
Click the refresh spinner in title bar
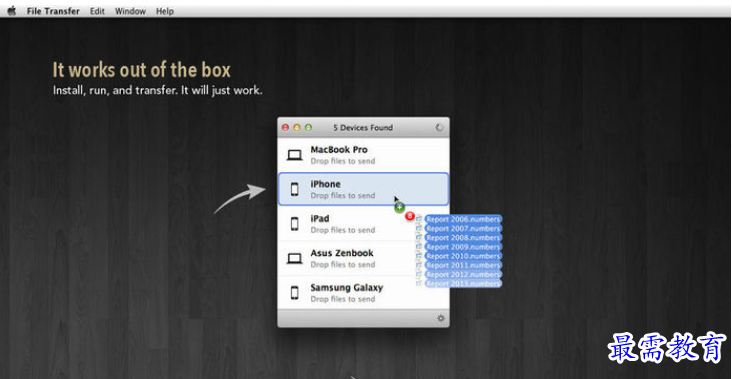point(439,127)
